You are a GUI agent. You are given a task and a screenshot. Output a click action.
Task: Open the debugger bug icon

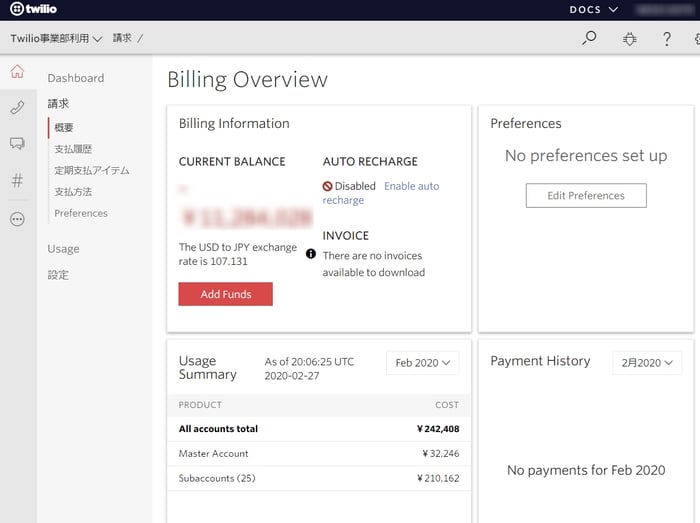pyautogui.click(x=629, y=39)
